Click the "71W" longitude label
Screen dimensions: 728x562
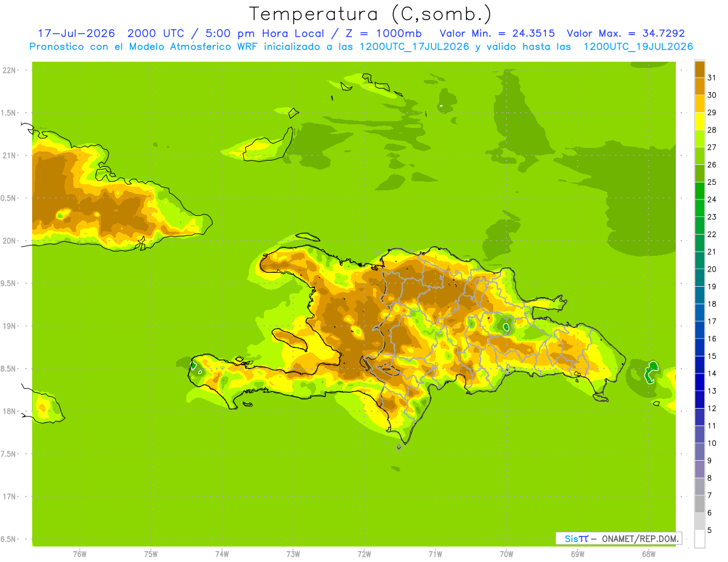[x=435, y=554]
